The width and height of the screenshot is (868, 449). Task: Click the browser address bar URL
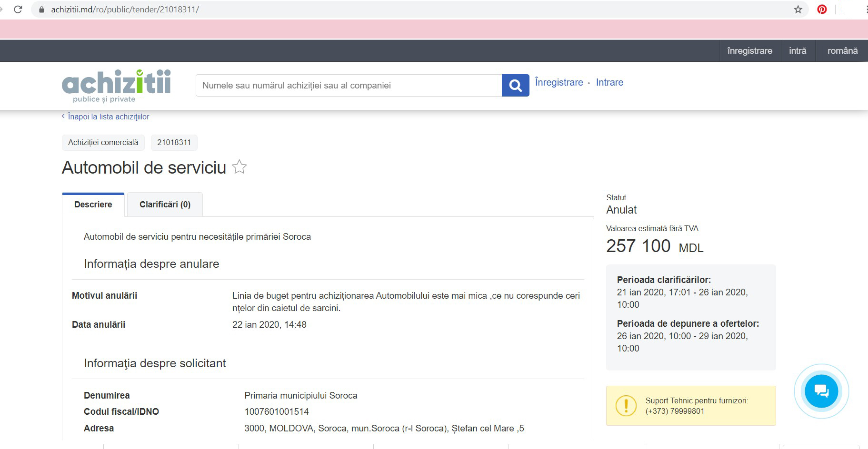[125, 9]
